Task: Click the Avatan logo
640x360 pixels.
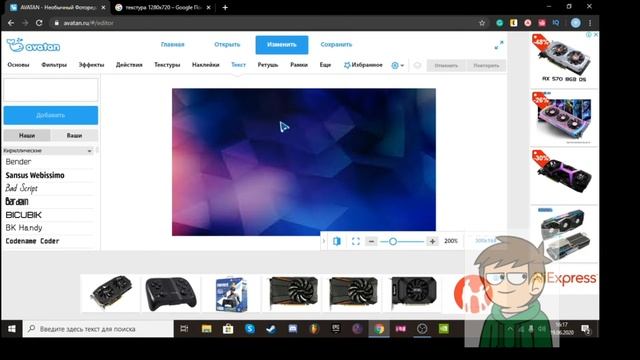Action: (33, 45)
